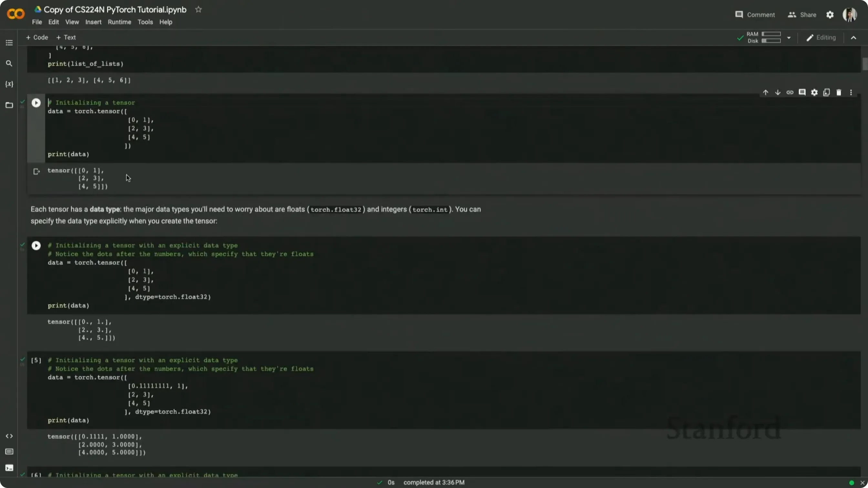Open the cell editor settings gear

click(x=814, y=92)
